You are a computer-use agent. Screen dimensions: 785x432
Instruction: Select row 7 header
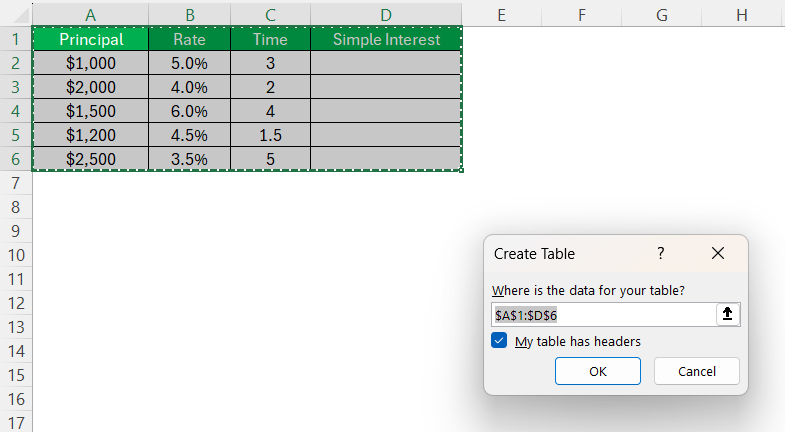16,183
